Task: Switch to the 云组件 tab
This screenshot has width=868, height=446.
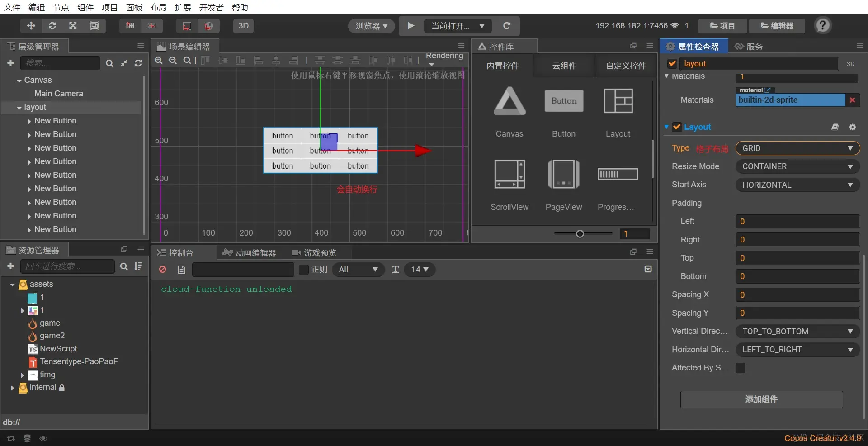Action: point(564,66)
